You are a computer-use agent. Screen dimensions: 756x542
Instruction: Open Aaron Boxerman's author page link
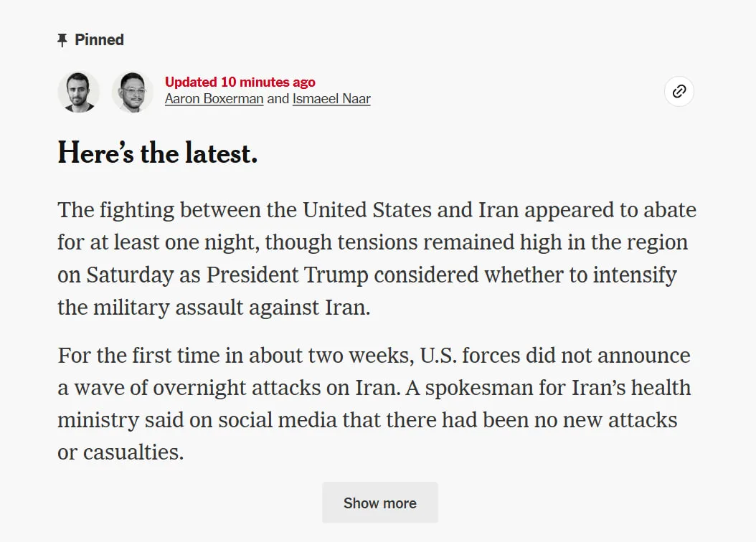(x=214, y=99)
